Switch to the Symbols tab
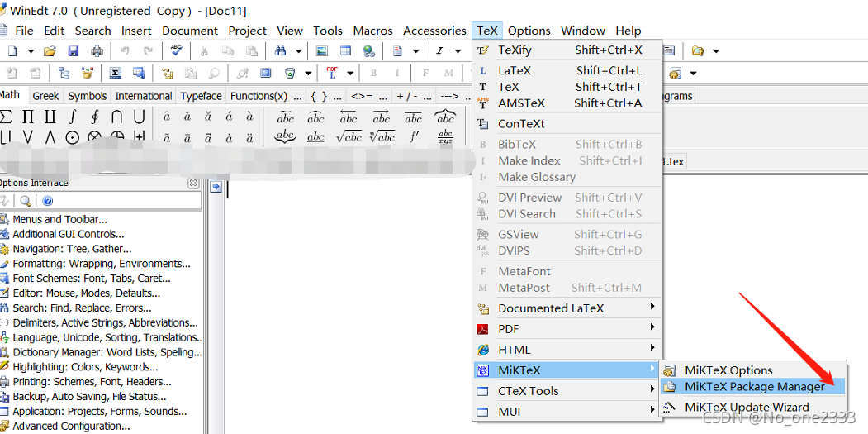This screenshot has height=434, width=868. tap(87, 96)
